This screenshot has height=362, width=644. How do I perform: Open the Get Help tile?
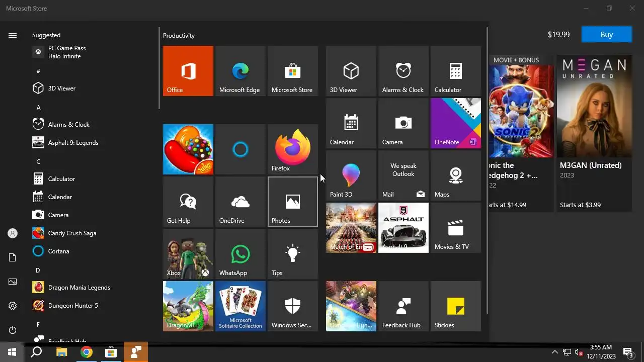click(x=188, y=202)
